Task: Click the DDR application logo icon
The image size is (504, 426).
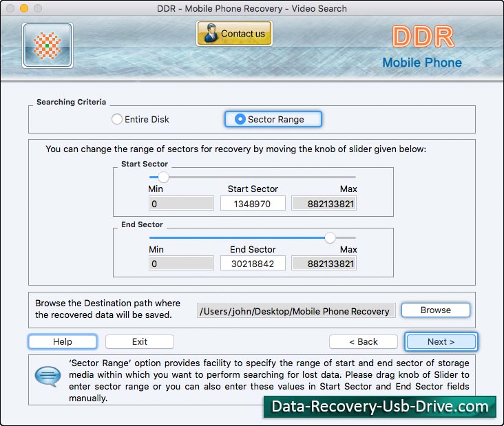Action: pos(48,45)
